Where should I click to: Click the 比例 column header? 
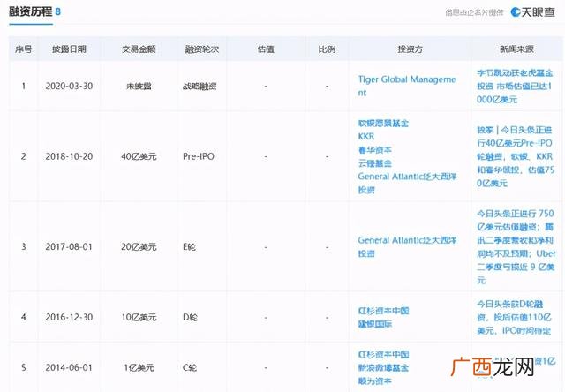pyautogui.click(x=327, y=49)
